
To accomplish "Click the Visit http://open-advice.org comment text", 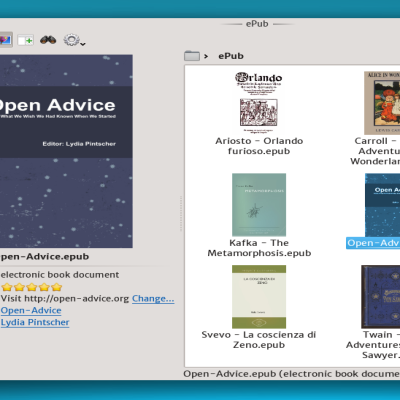I will [65, 298].
